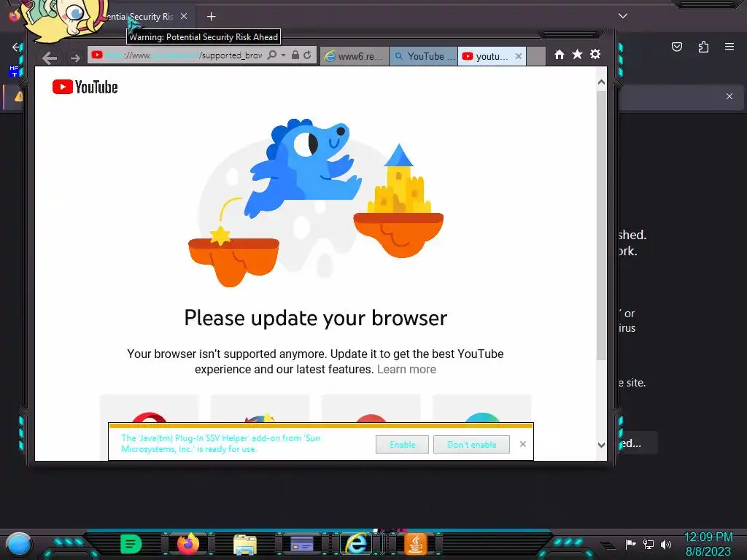Open the network tray icon
This screenshot has width=747, height=560.
tap(649, 544)
